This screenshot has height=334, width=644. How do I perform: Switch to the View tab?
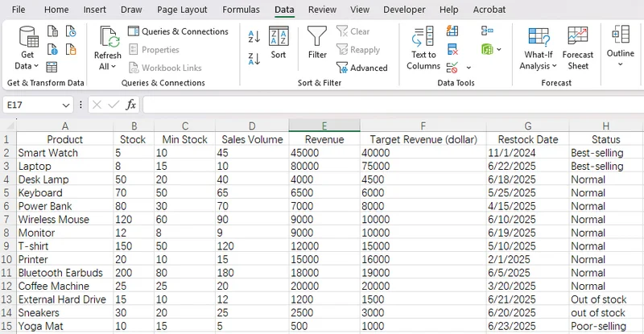click(x=360, y=10)
